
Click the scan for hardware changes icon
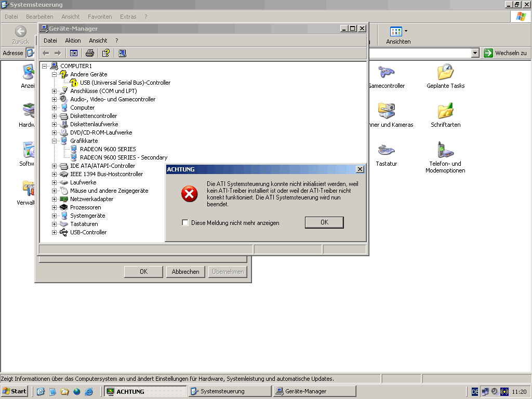tap(122, 54)
